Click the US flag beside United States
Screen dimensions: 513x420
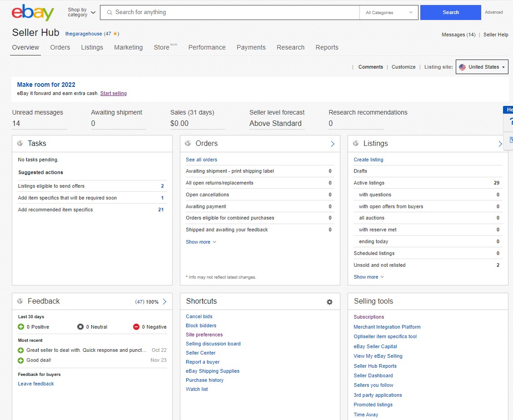click(x=462, y=67)
